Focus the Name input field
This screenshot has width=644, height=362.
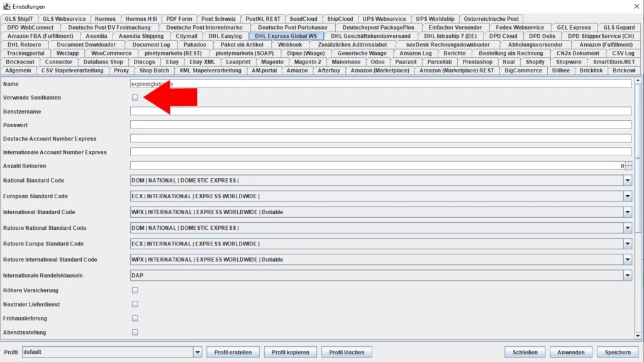click(x=380, y=84)
